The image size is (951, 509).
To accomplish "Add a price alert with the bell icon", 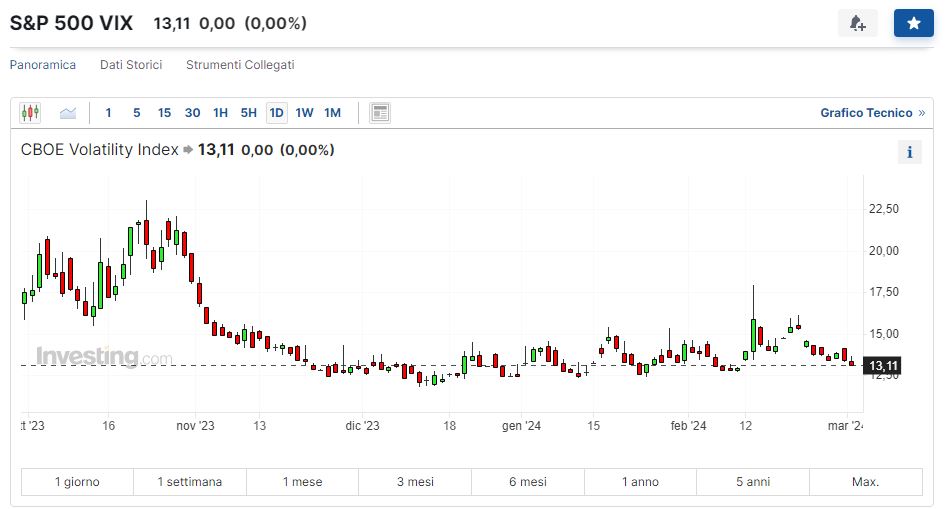I will click(x=857, y=24).
